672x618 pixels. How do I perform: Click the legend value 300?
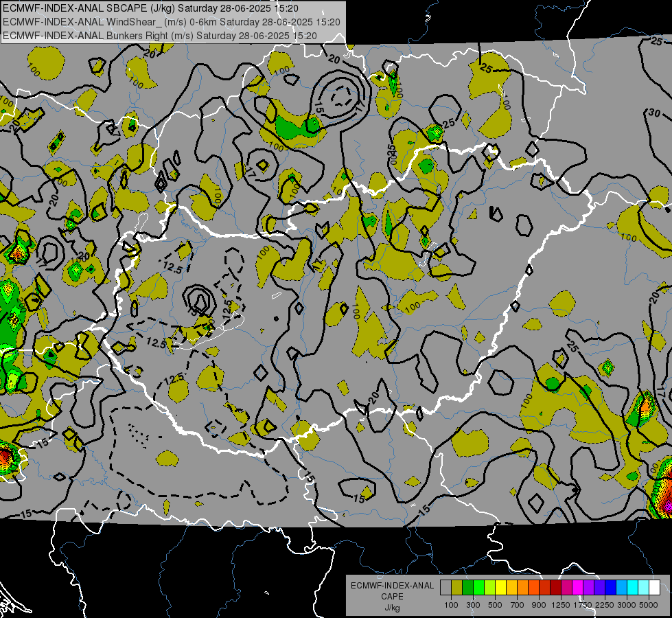473,605
